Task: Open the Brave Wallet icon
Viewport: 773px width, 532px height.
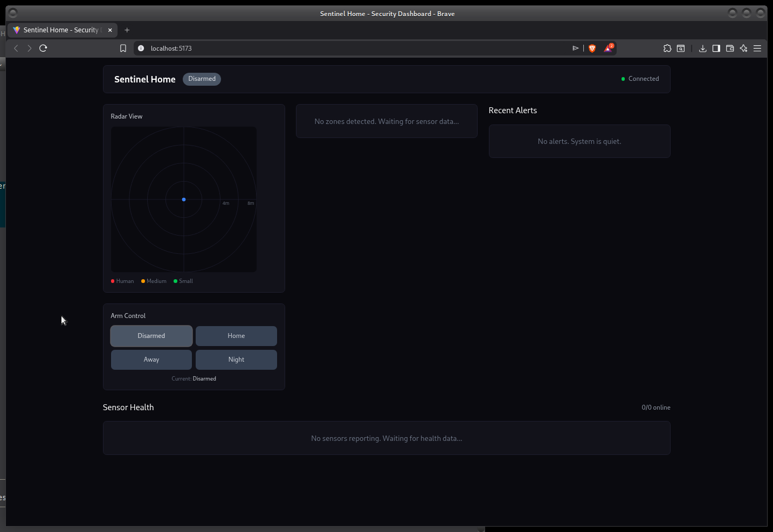Action: click(x=730, y=49)
